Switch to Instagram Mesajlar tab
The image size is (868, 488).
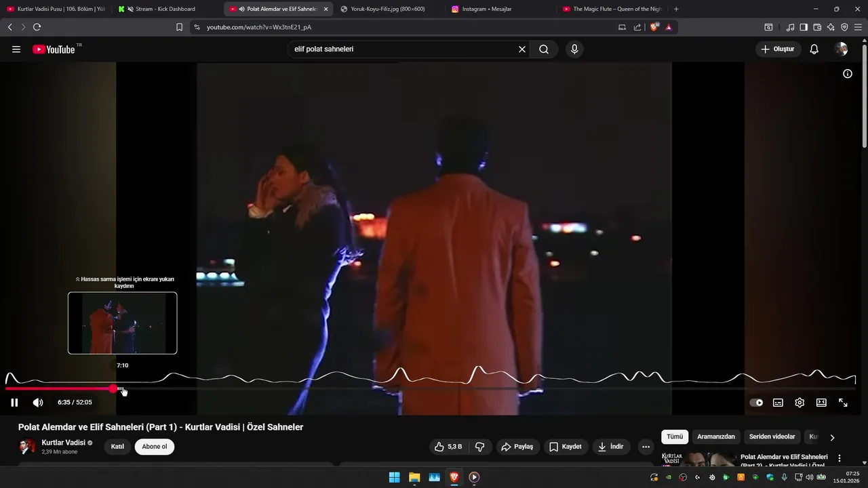487,9
